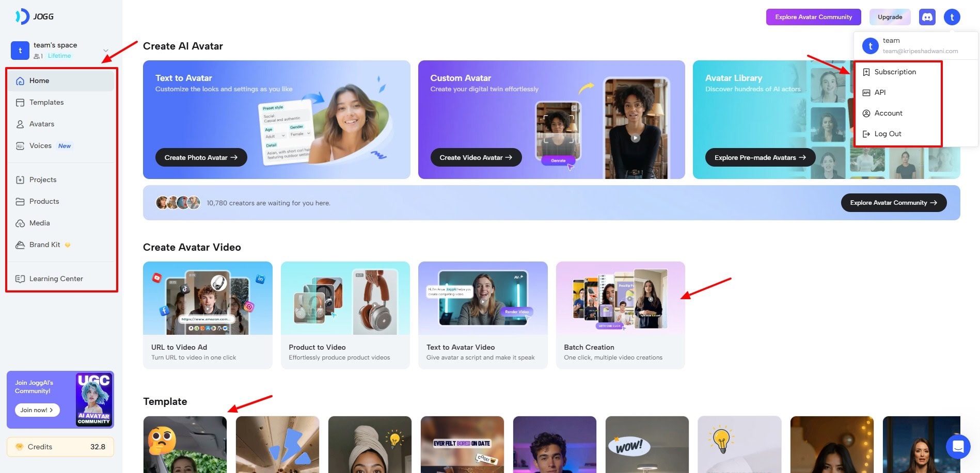Click the team email address text
Screen dimensions: 980x473
[920, 51]
